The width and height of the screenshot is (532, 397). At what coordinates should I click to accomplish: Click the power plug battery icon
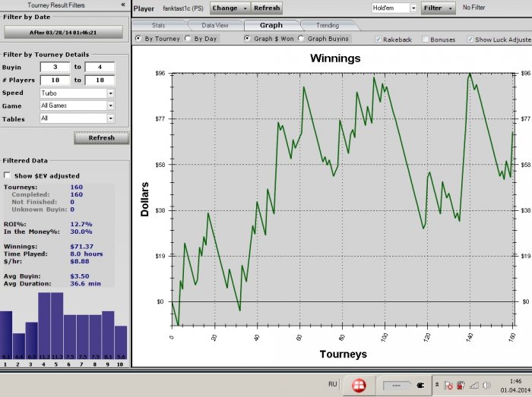[x=420, y=385]
